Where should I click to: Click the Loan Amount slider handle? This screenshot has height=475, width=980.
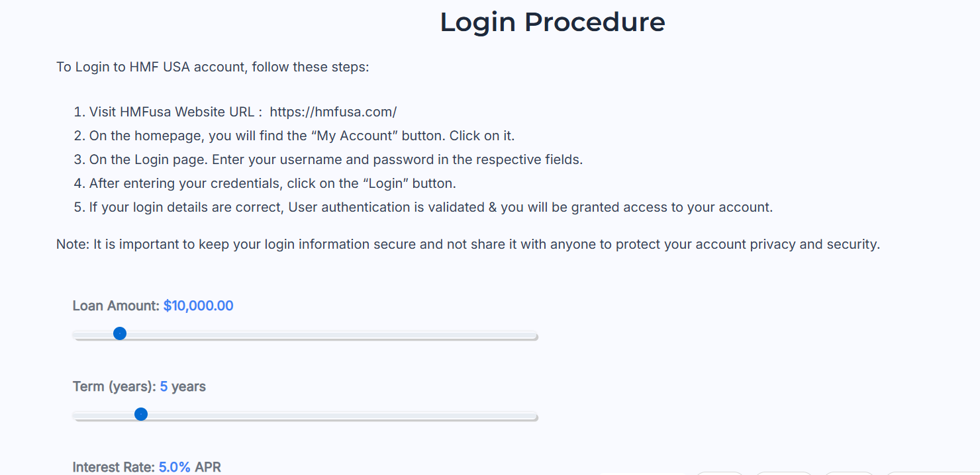click(120, 333)
